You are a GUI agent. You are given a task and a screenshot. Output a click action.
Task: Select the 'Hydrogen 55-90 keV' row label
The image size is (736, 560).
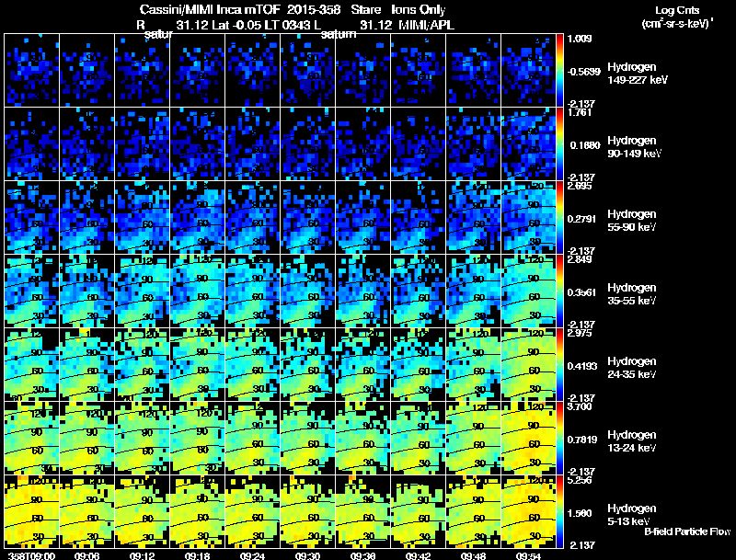pyautogui.click(x=632, y=220)
